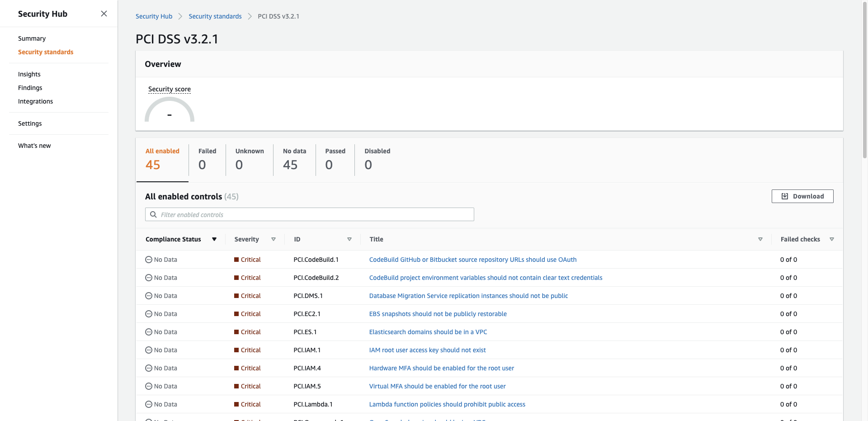Click Critical severity square for PCI.DMS.1
Screen dimensions: 868x421
[236, 296]
